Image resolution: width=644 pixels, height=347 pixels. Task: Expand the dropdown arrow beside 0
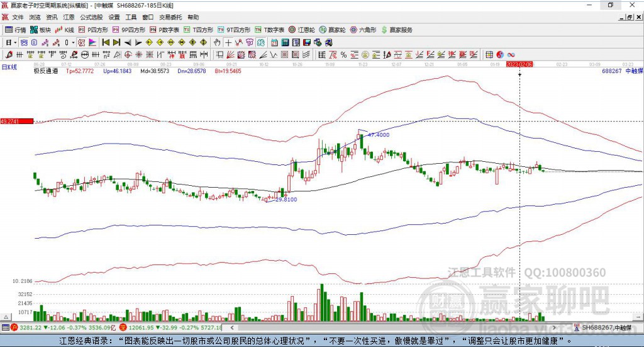(73, 42)
